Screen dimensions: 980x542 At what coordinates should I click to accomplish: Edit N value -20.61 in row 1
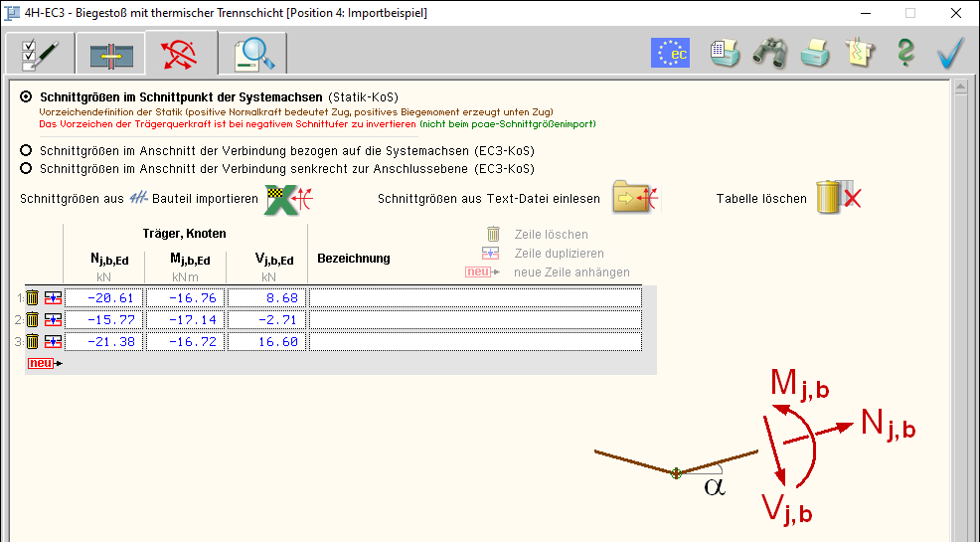pyautogui.click(x=104, y=297)
